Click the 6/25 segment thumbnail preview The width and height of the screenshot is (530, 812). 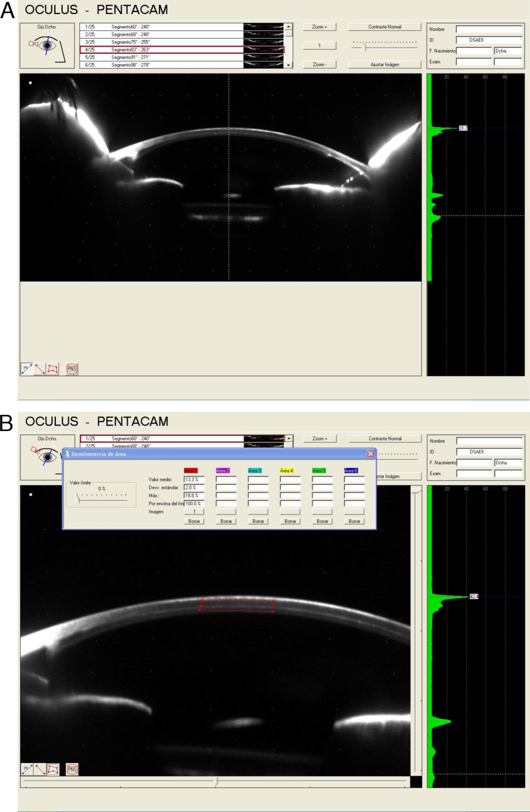coord(264,65)
